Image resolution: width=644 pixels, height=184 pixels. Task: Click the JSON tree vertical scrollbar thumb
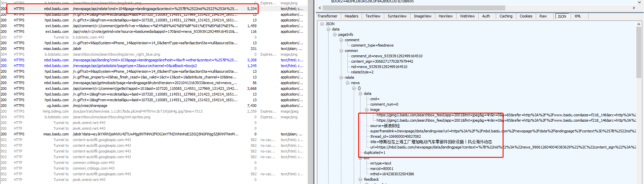(639, 52)
